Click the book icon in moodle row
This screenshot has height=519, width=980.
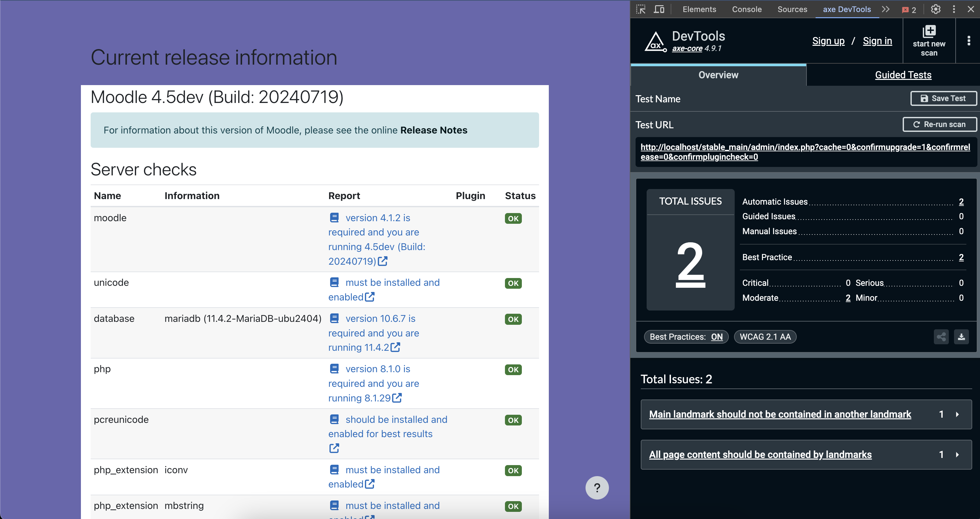334,218
